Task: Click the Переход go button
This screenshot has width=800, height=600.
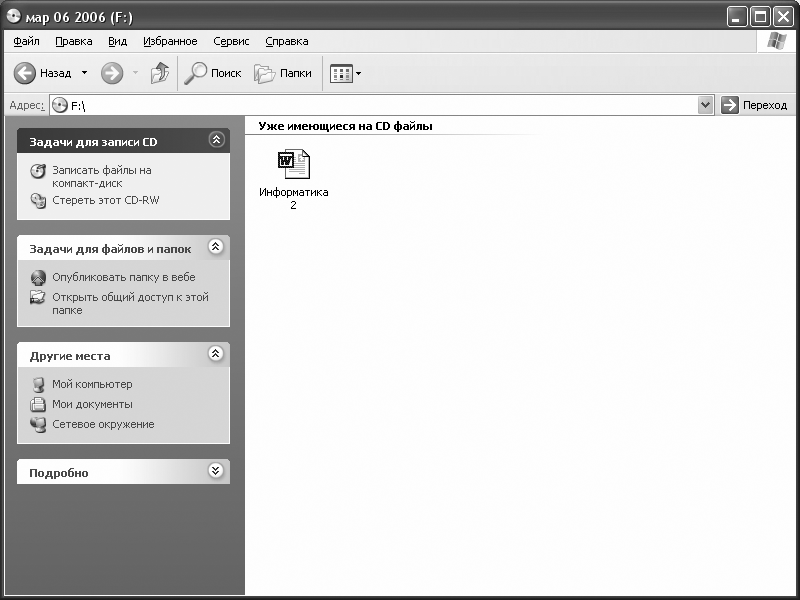Action: coord(754,106)
